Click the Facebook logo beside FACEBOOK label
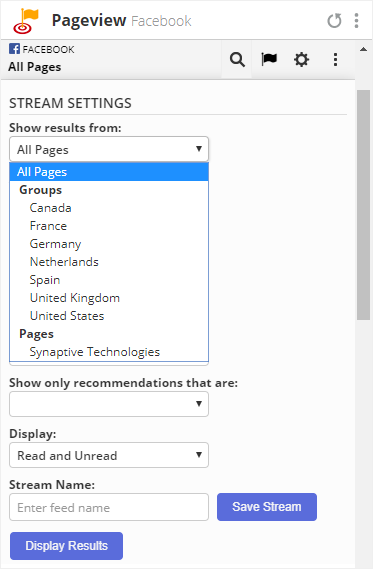The height and width of the screenshot is (569, 373). [x=15, y=49]
